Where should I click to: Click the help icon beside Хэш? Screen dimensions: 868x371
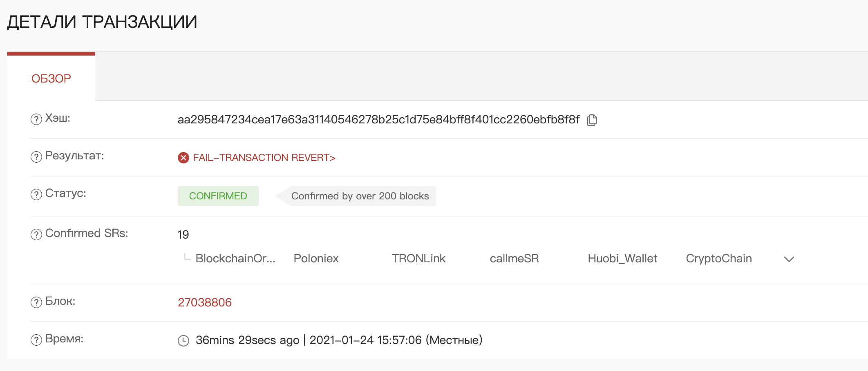coord(36,119)
